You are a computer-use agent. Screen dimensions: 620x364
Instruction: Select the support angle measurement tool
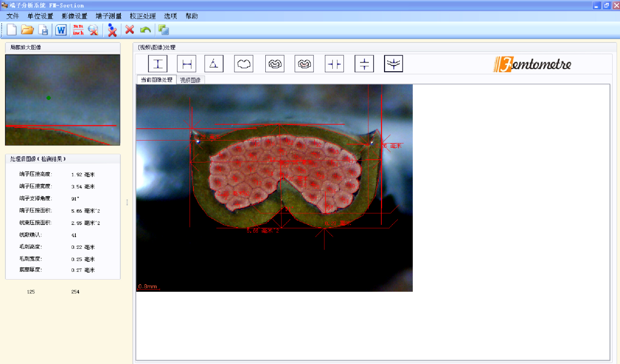tap(214, 63)
